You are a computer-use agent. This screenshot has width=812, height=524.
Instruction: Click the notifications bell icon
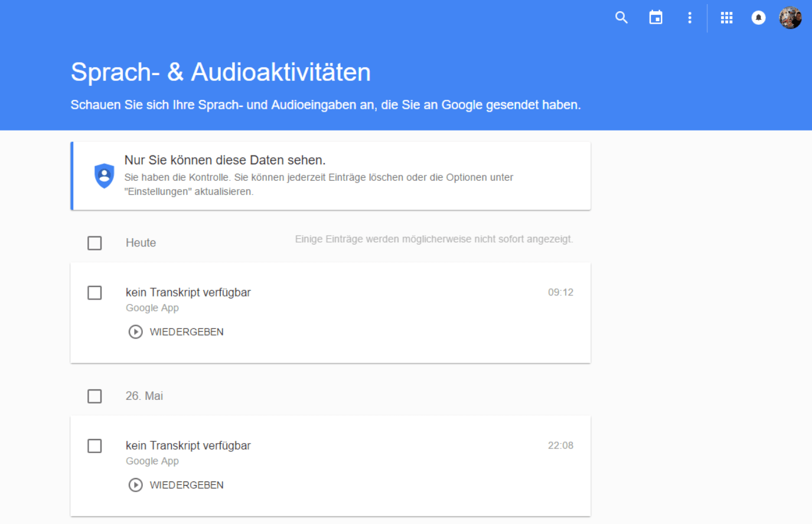[x=758, y=18]
